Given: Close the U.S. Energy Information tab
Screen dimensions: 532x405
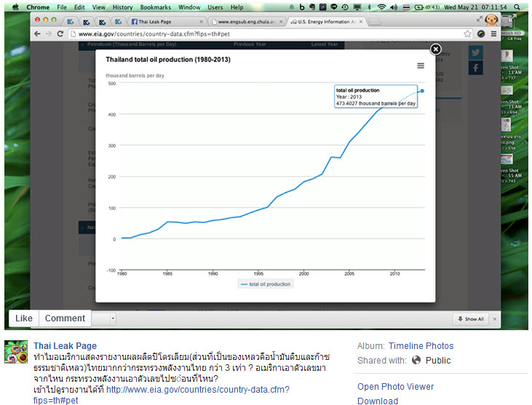Looking at the screenshot, I should (361, 22).
